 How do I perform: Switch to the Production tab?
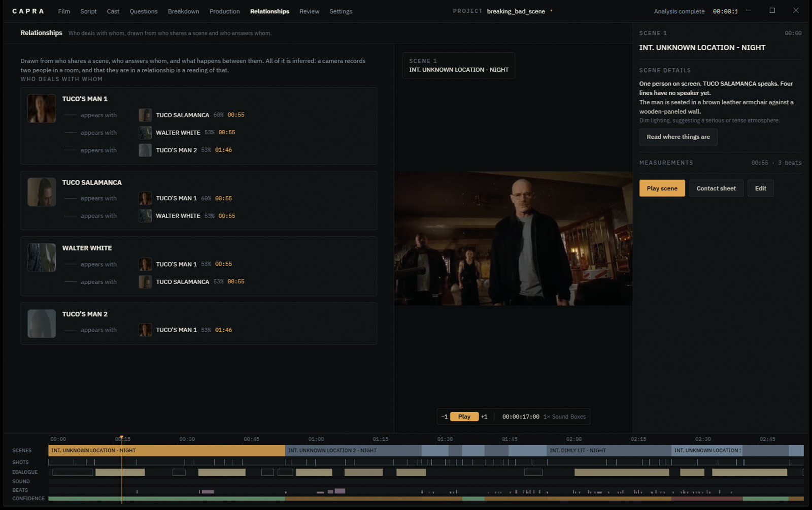[224, 11]
